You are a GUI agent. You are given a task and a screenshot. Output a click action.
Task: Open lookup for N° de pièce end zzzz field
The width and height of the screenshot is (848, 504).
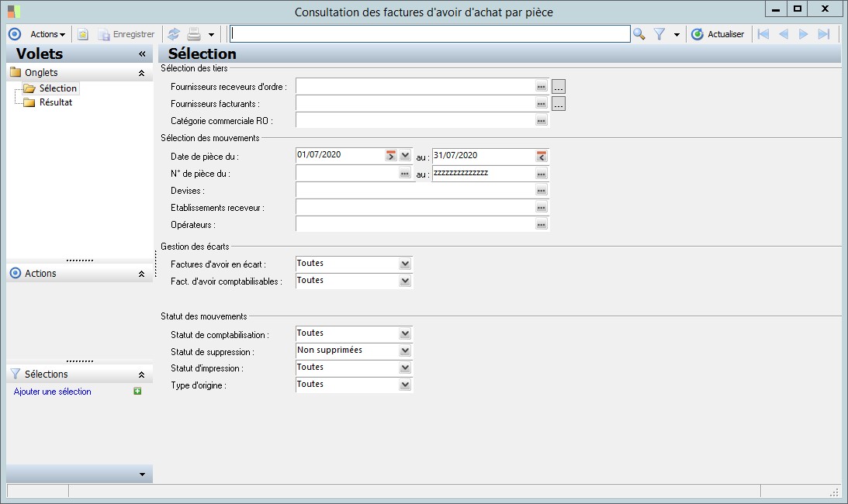542,174
